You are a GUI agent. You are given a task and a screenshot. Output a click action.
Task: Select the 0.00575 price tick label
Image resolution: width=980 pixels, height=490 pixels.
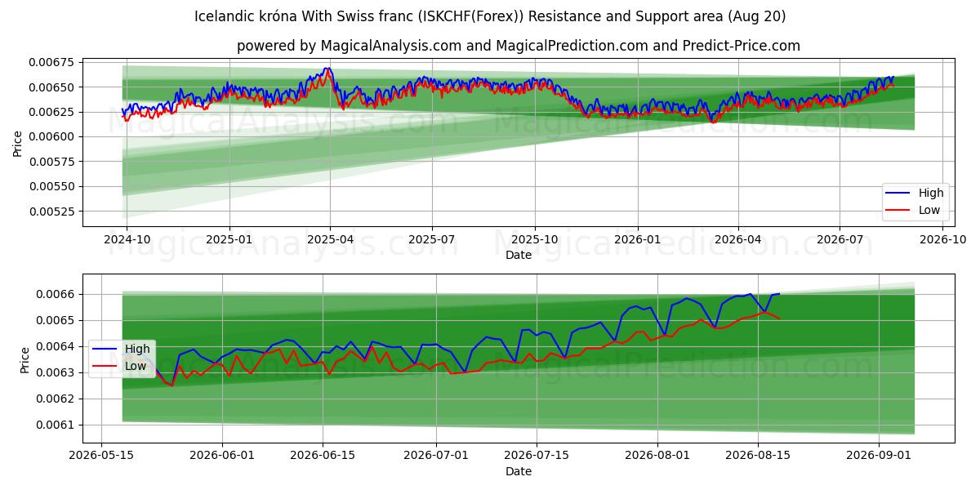51,162
